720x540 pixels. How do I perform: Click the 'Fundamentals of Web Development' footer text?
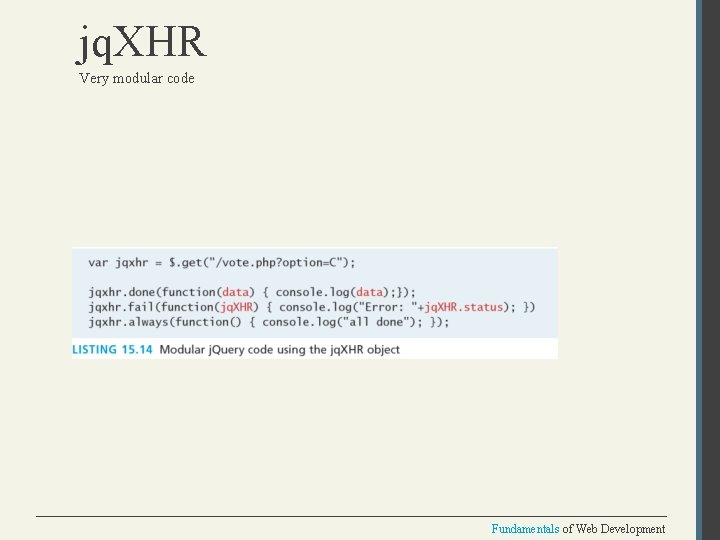(578, 529)
